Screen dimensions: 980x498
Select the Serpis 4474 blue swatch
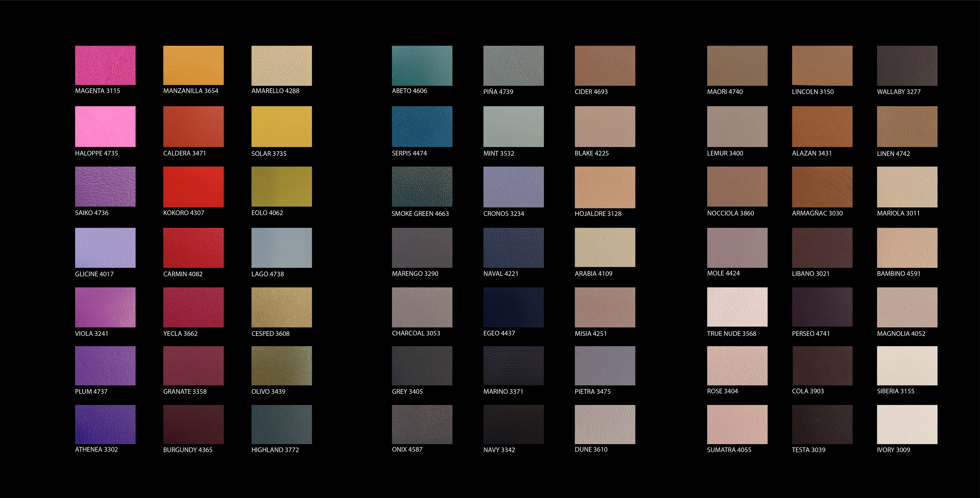pos(422,126)
